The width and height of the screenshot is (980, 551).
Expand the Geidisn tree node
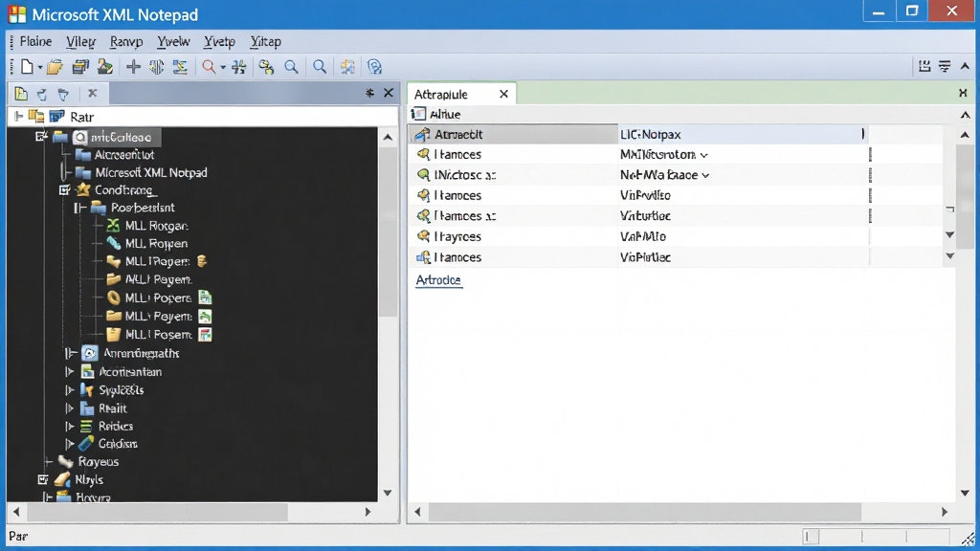[69, 444]
